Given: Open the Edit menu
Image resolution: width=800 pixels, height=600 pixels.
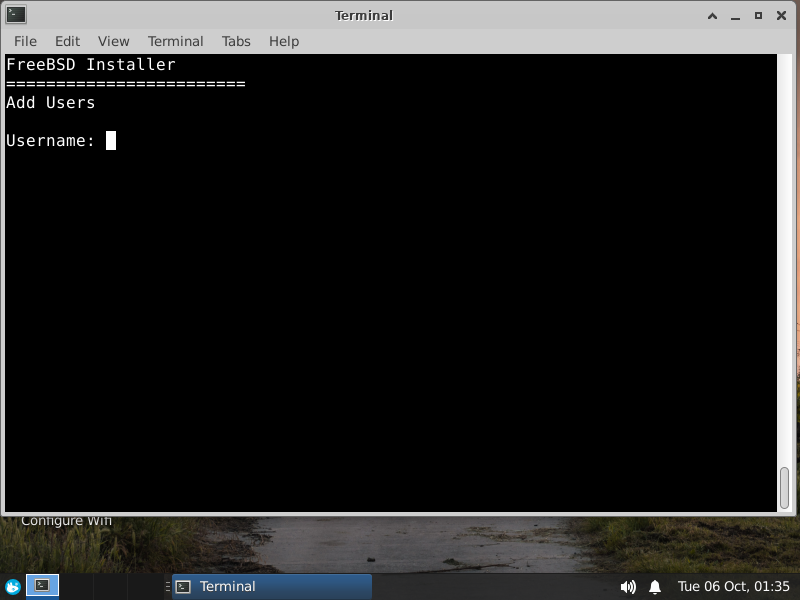Looking at the screenshot, I should pyautogui.click(x=67, y=41).
